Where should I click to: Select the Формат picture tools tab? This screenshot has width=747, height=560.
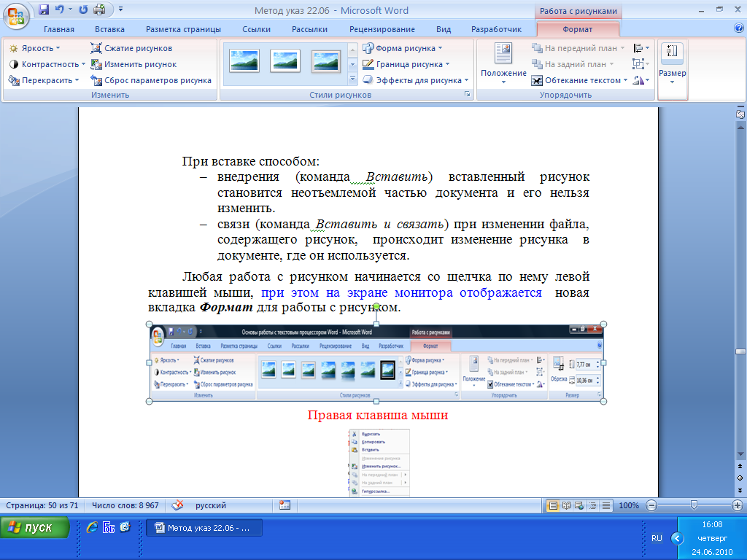(x=578, y=29)
